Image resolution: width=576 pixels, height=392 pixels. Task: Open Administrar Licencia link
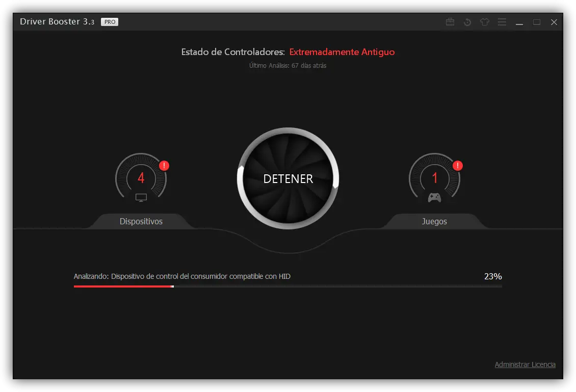[x=525, y=364]
